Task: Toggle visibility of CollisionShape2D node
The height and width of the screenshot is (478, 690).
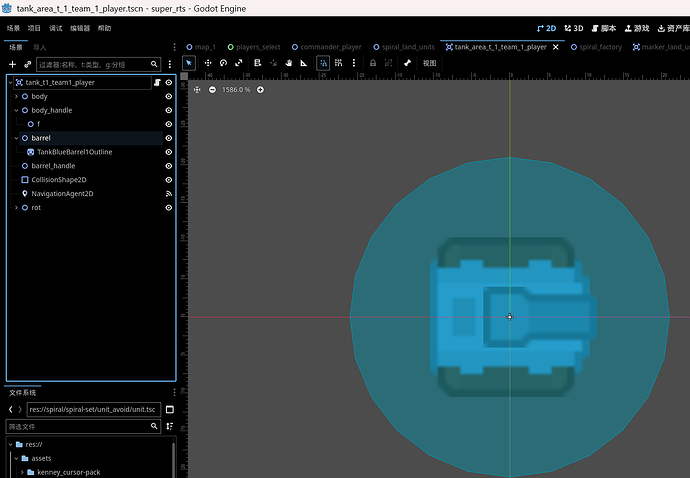Action: pyautogui.click(x=169, y=180)
